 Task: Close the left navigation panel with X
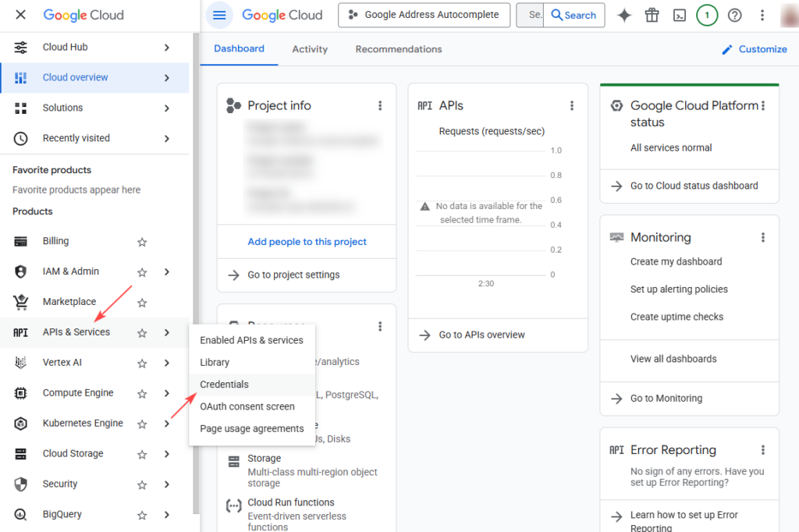click(x=20, y=15)
